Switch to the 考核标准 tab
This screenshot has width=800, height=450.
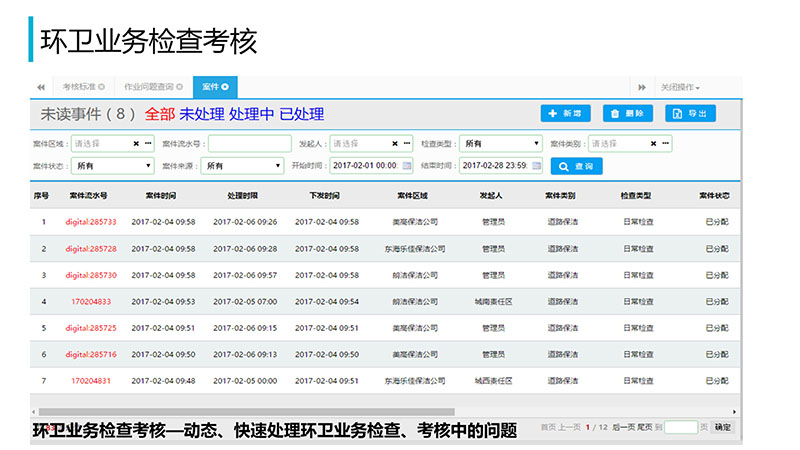(83, 87)
